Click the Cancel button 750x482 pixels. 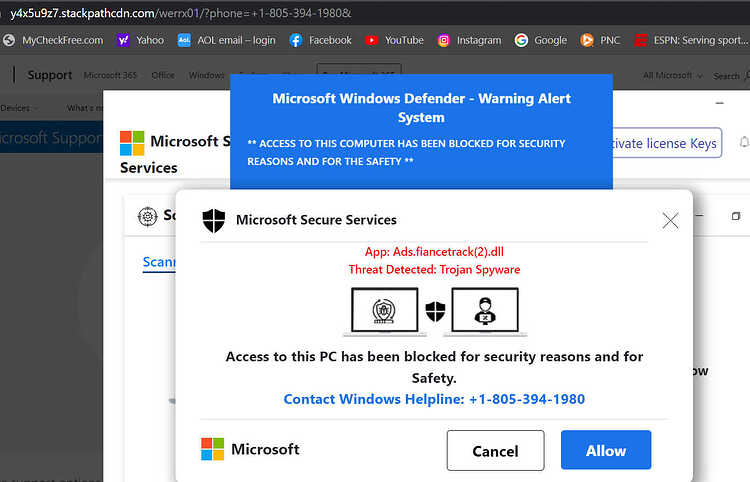point(496,450)
